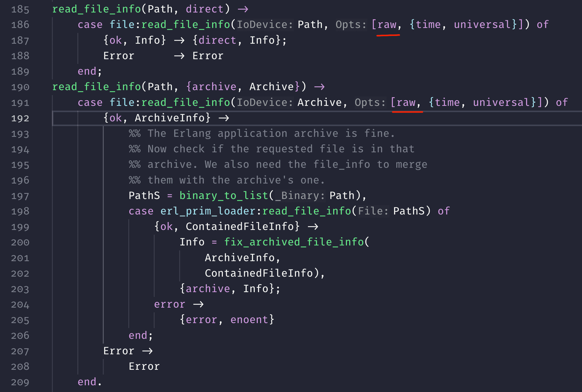Click the underlined raw option on line 186
Viewport: 582px width, 392px height.
pyautogui.click(x=387, y=25)
